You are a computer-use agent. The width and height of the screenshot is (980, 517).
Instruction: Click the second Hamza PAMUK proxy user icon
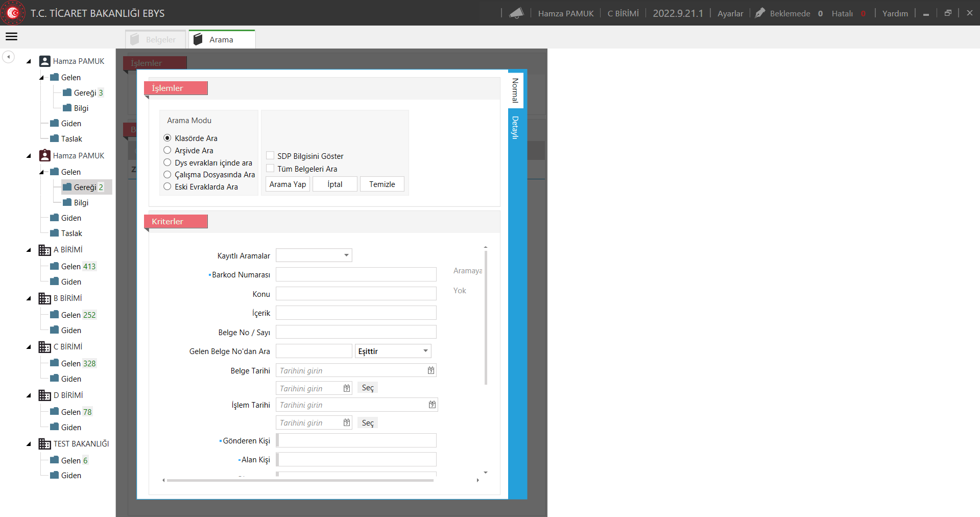(44, 155)
